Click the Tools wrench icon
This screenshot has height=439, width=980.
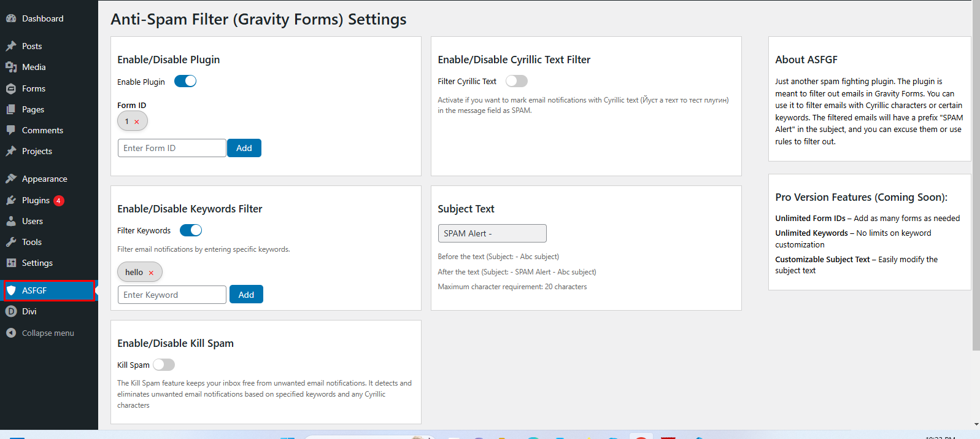(11, 242)
